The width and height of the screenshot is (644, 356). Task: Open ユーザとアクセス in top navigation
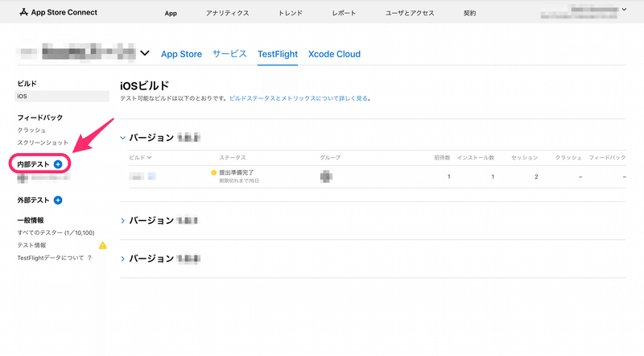coord(410,13)
